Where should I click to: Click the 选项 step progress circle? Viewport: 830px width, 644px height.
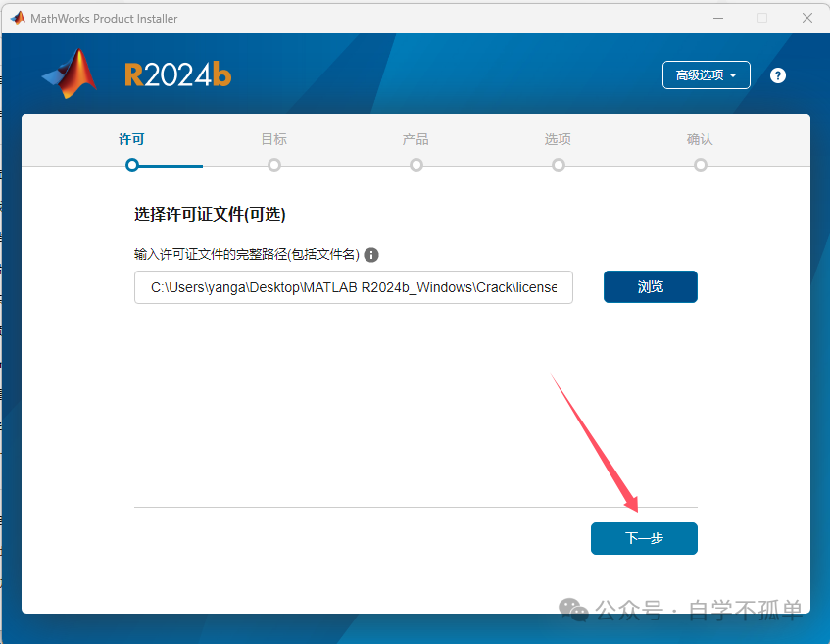[x=559, y=165]
